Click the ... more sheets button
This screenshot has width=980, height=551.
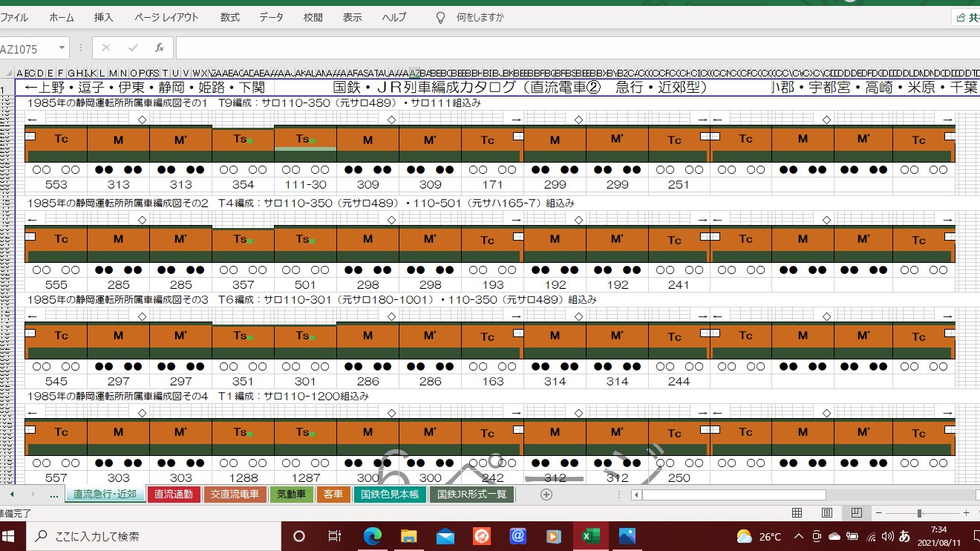coord(54,494)
